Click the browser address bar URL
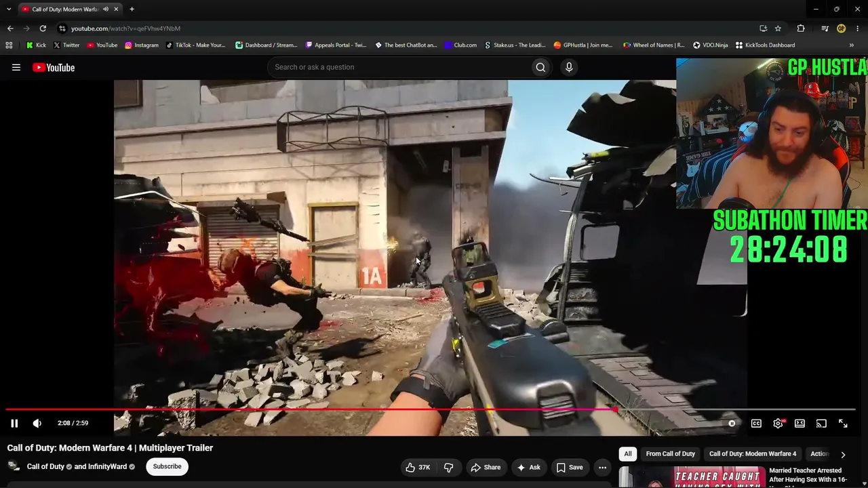Screen dimensions: 868x488 click(126, 28)
